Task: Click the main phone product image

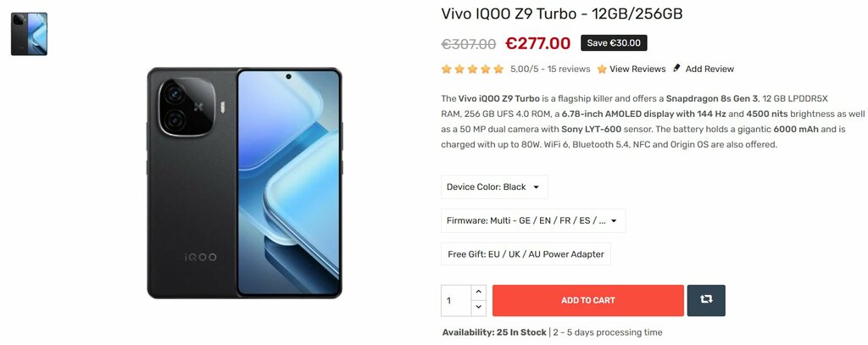Action: pos(244,183)
